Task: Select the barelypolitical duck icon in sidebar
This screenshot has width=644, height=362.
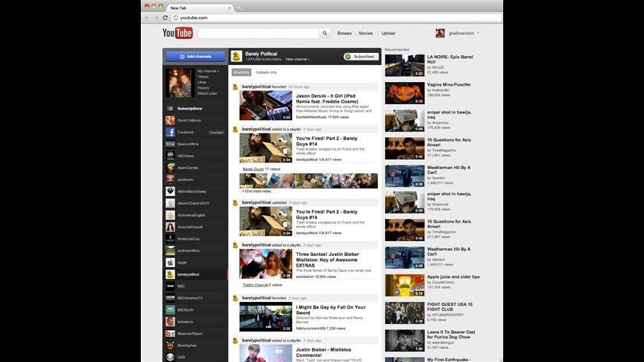Action: pos(170,274)
